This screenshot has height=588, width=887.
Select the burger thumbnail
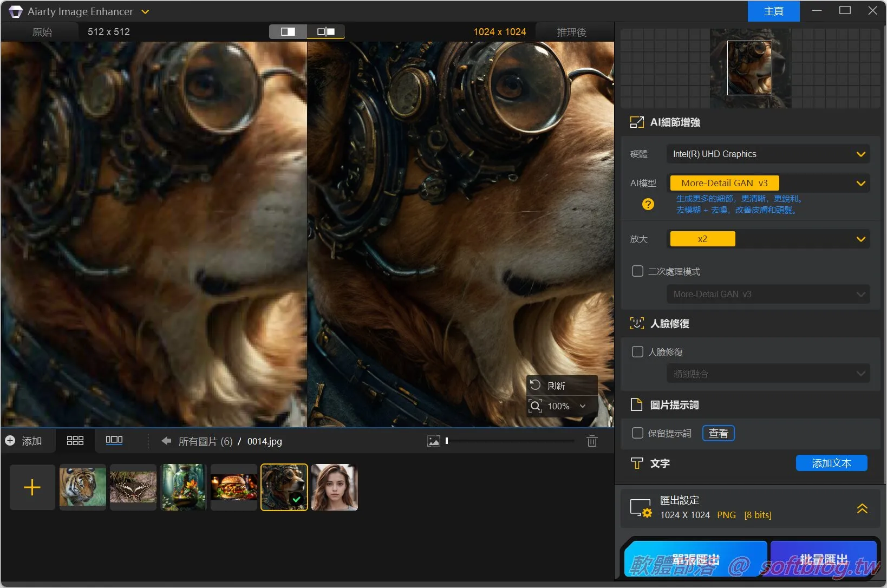click(x=234, y=487)
